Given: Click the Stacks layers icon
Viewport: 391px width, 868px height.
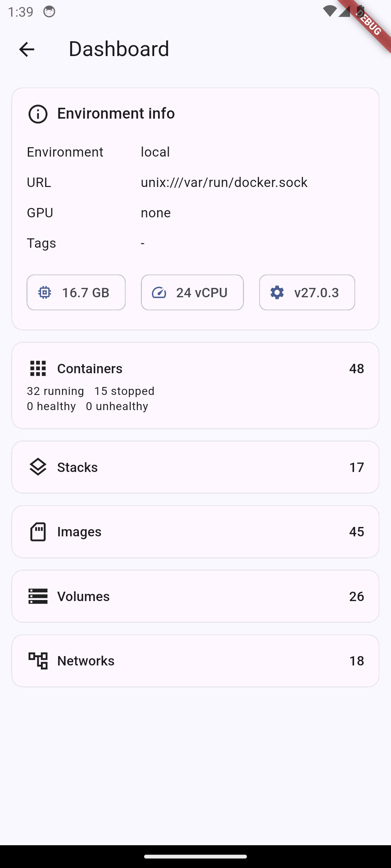Looking at the screenshot, I should tap(38, 467).
